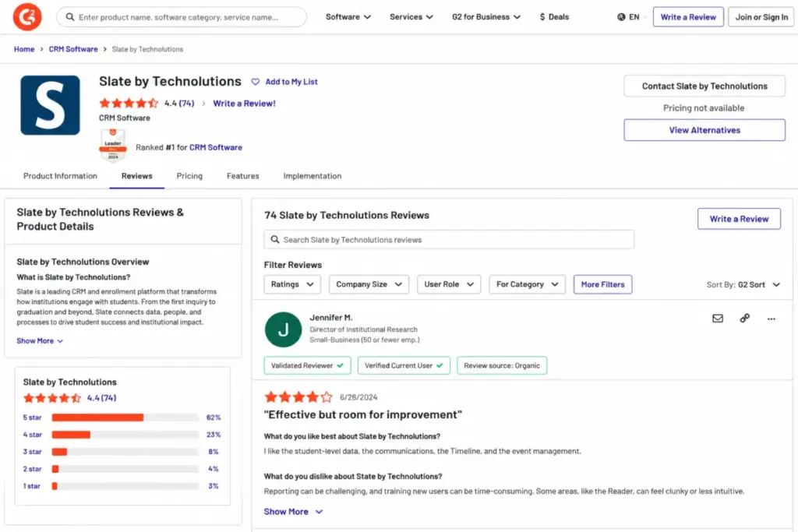Open the Services dropdown menu
Image resolution: width=798 pixels, height=532 pixels.
[x=411, y=17]
